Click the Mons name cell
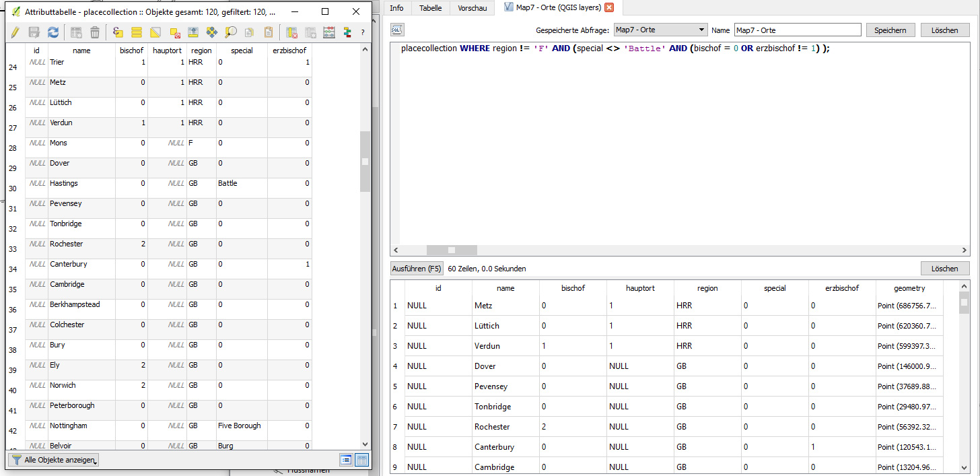Screen dimensions: 980x476 coord(81,148)
